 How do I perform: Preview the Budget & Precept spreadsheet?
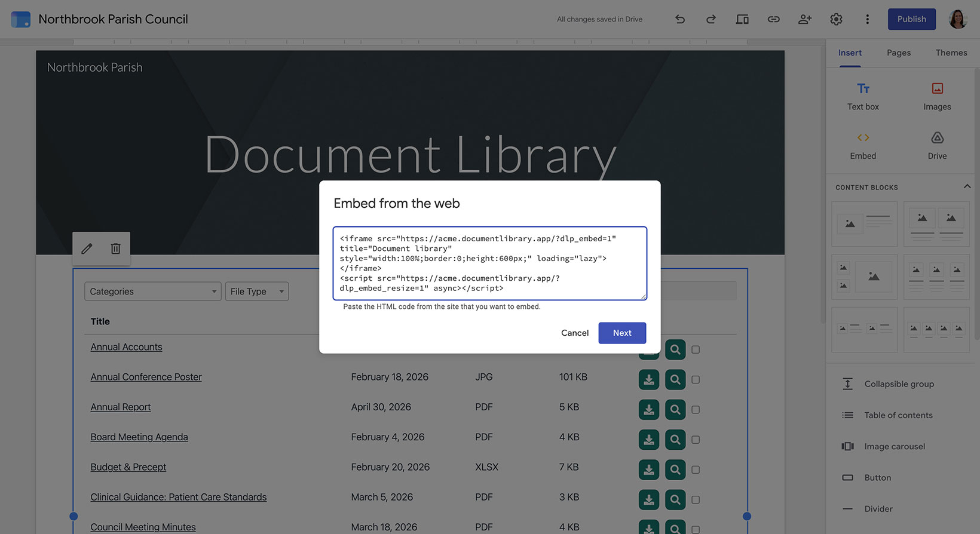pyautogui.click(x=675, y=469)
